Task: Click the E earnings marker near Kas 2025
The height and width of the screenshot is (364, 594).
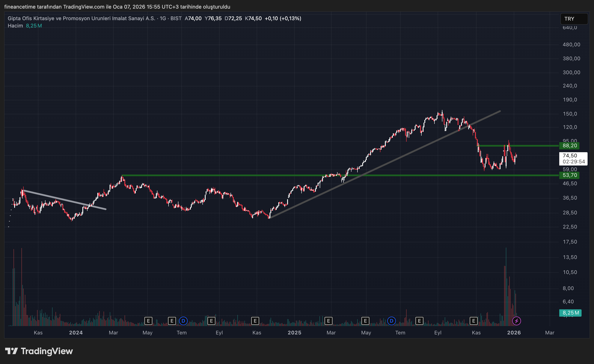Action: (x=474, y=321)
